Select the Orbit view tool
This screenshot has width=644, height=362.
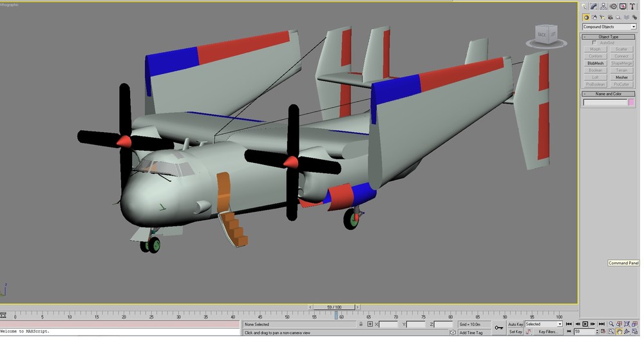point(627,331)
